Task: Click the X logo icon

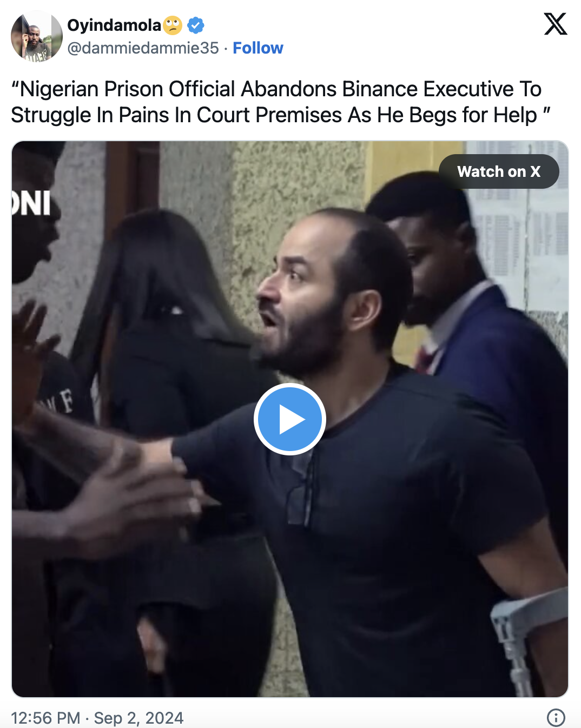Action: click(556, 24)
